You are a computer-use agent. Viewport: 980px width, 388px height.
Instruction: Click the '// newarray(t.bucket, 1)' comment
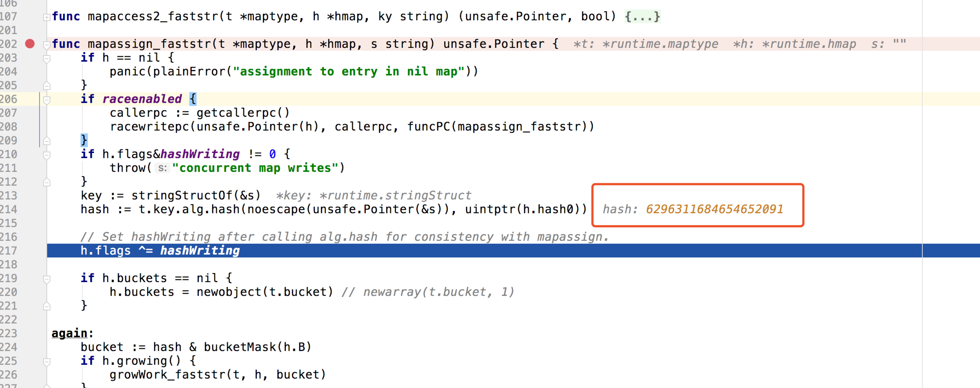pos(428,292)
